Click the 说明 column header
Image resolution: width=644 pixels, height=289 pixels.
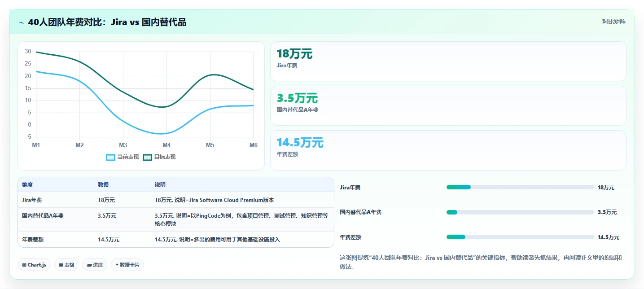(x=160, y=185)
